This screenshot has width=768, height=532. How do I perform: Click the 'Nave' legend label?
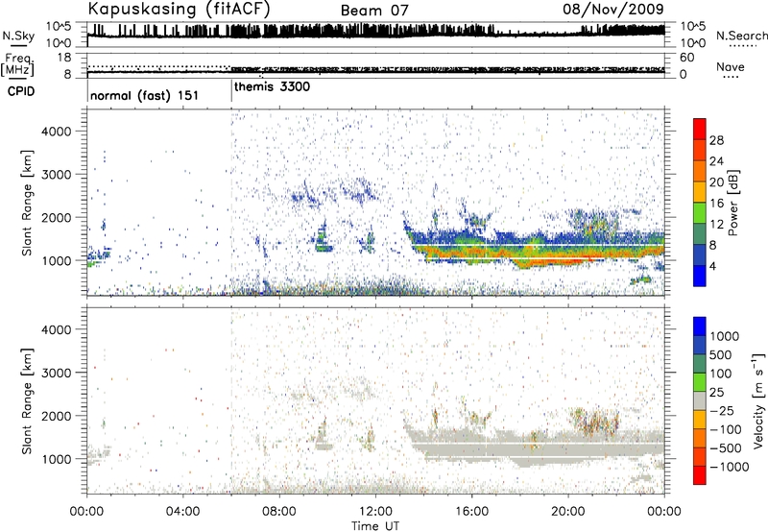pyautogui.click(x=731, y=67)
